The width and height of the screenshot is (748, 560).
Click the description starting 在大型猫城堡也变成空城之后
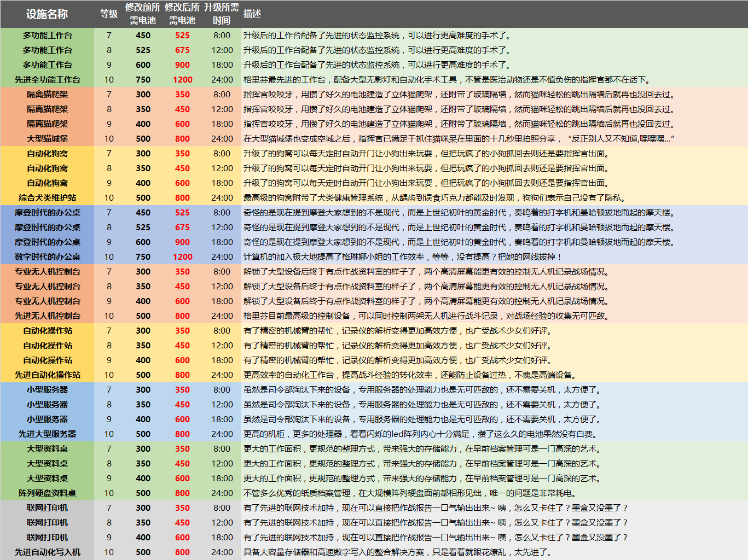[459, 139]
